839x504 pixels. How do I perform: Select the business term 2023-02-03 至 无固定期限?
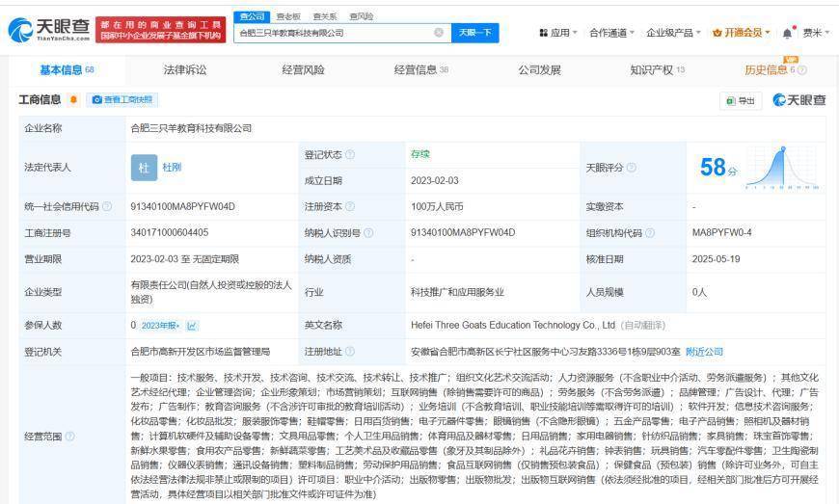pyautogui.click(x=184, y=258)
